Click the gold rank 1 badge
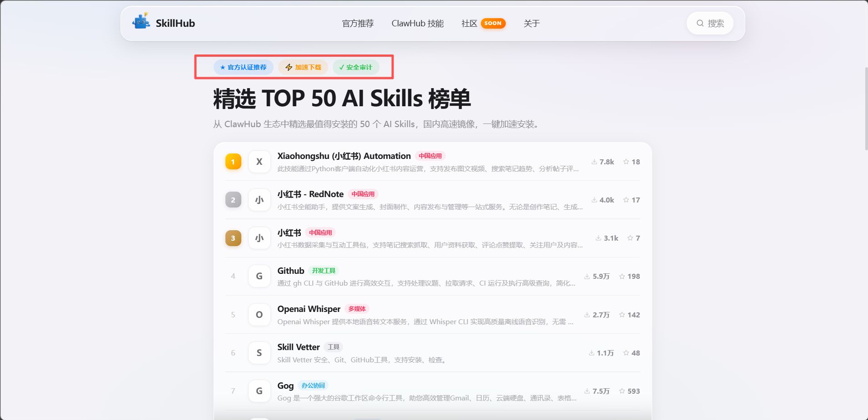868x420 pixels. pyautogui.click(x=233, y=162)
